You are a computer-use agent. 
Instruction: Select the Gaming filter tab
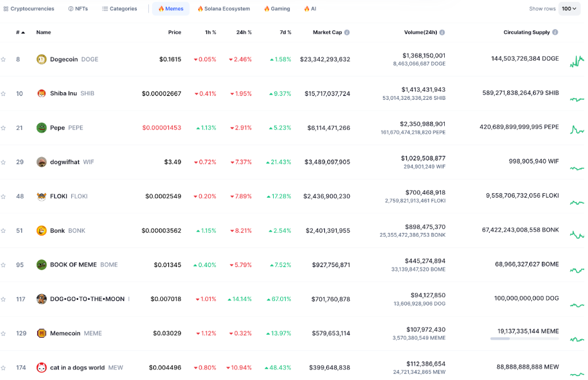277,9
